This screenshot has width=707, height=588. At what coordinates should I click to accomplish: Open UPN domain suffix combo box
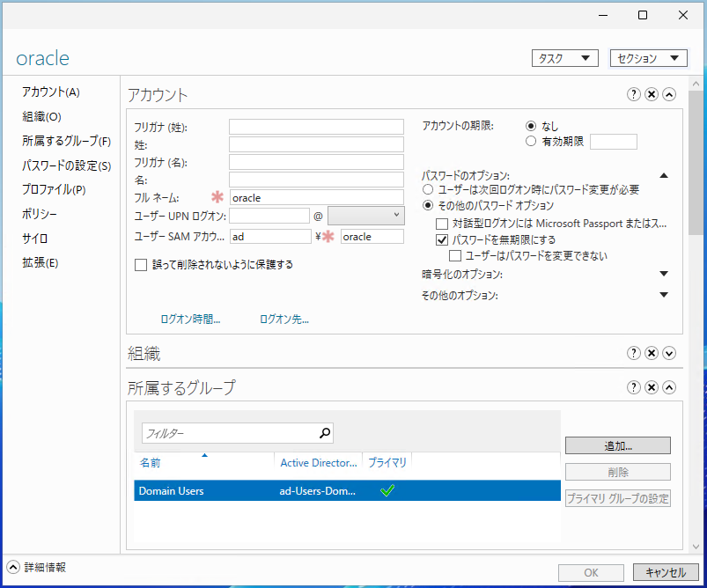365,215
